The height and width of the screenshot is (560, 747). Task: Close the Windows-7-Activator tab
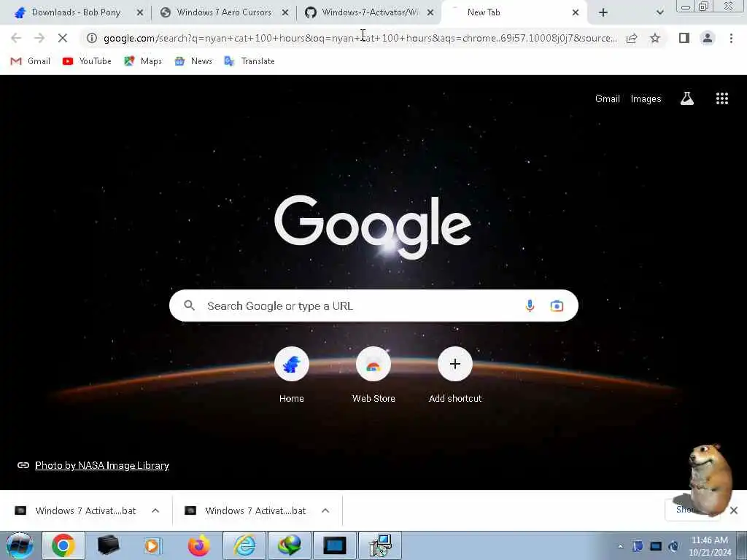tap(430, 12)
